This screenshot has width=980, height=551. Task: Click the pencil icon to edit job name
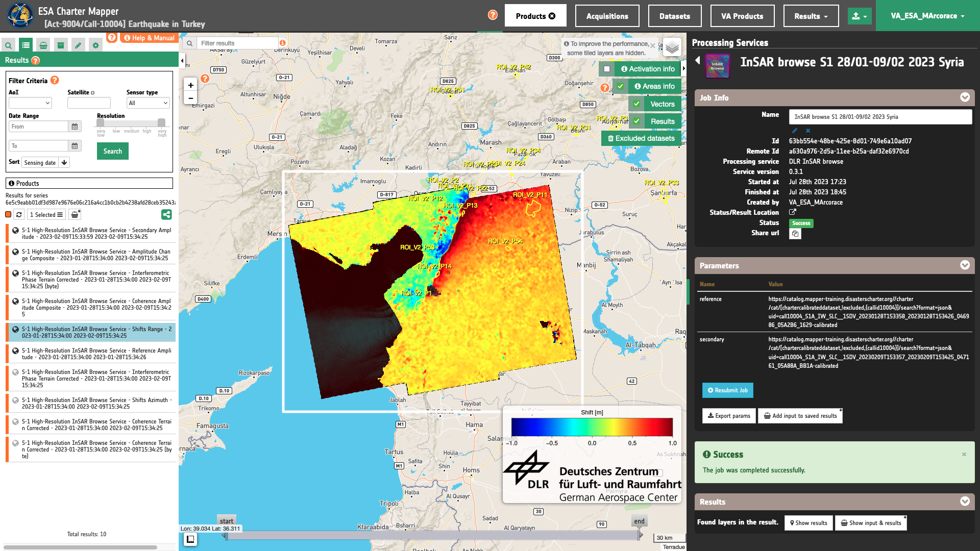tap(795, 131)
